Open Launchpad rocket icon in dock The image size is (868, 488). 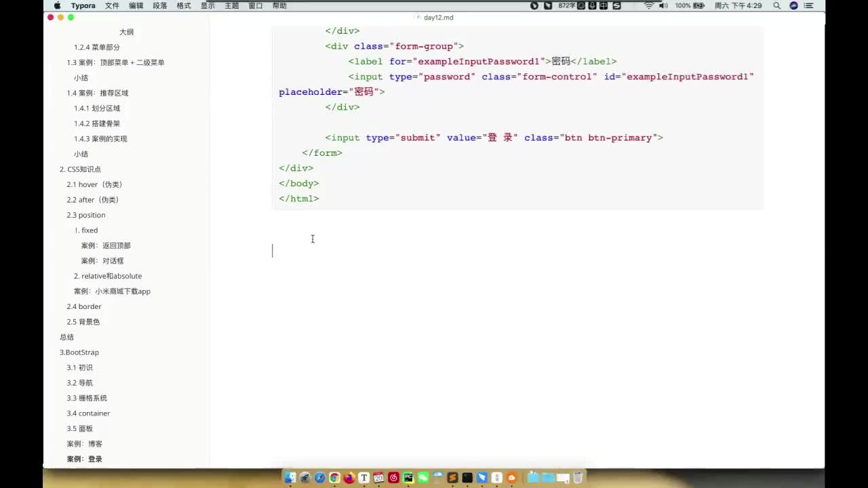[304, 478]
